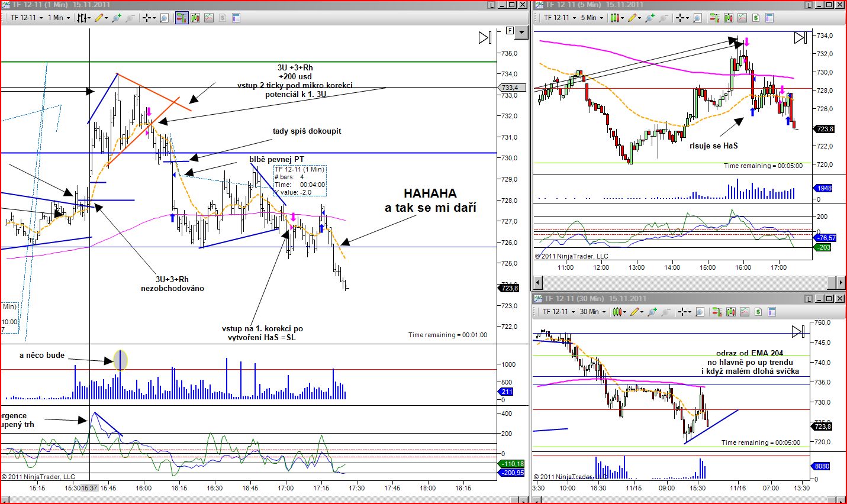Click the zoom frame magnifier in the 30 Min chart
The image size is (847, 504).
point(700,312)
